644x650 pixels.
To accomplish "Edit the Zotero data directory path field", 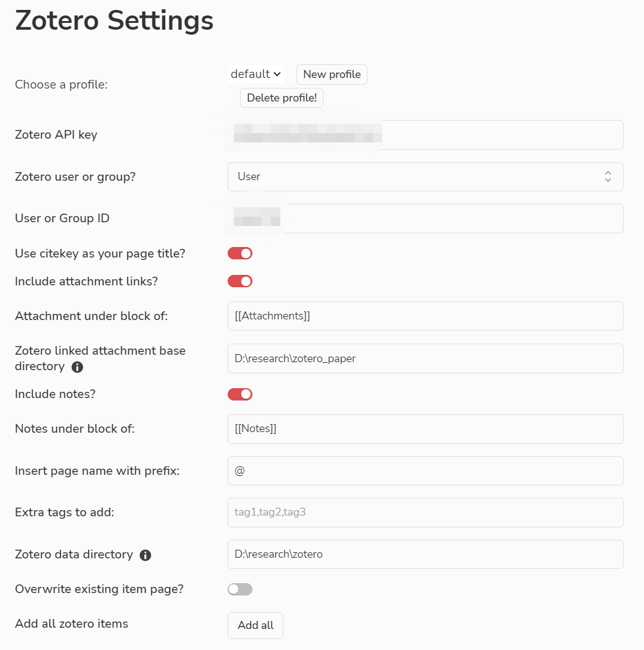I will tap(425, 555).
